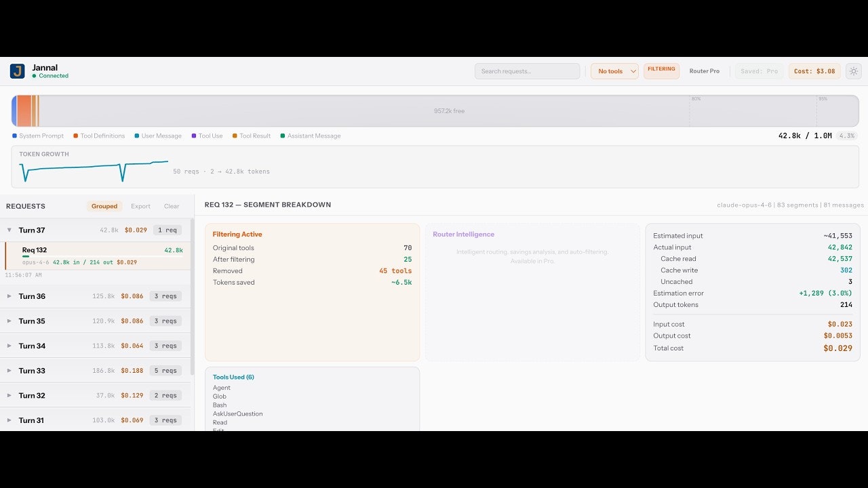Image resolution: width=868 pixels, height=488 pixels.
Task: Click the search requests input field
Action: [x=527, y=70]
